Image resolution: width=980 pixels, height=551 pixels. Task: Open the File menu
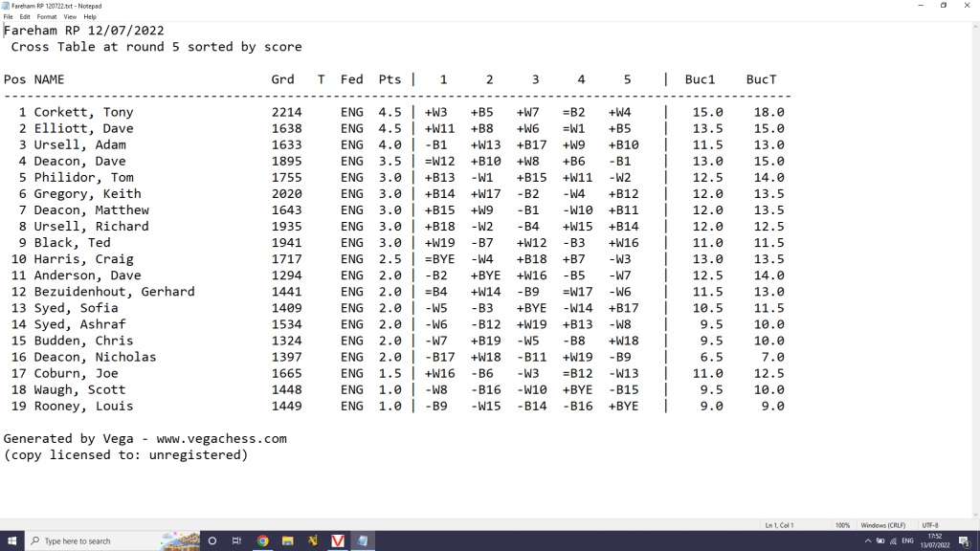coord(9,16)
